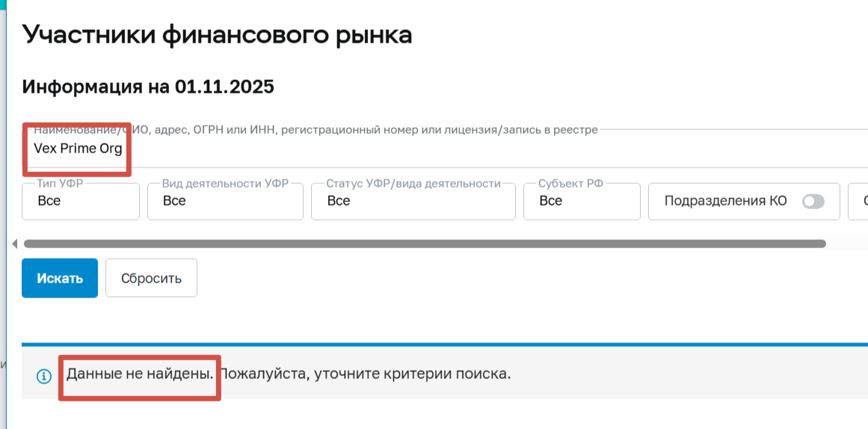868x429 pixels.
Task: Click the left scroll arrow of the filter row
Action: (x=14, y=244)
